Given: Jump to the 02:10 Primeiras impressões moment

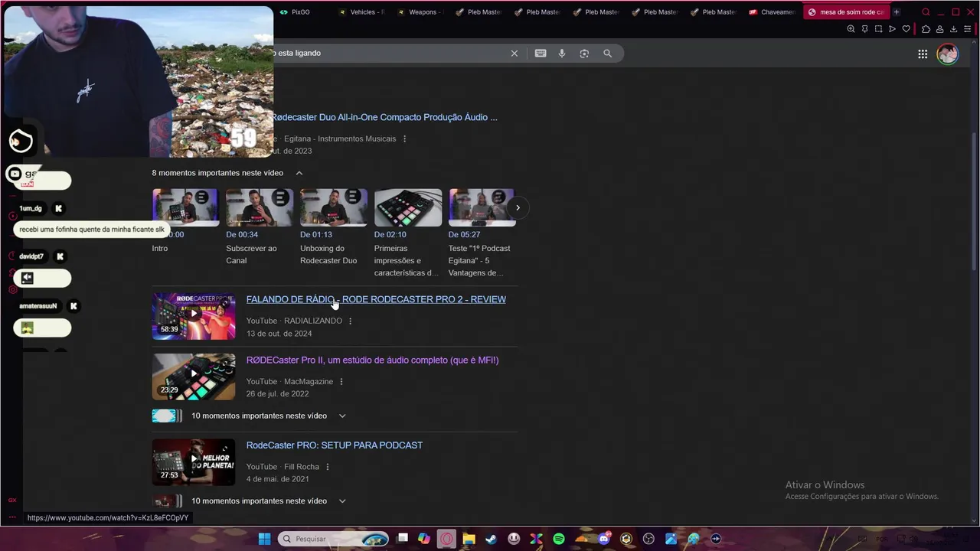Looking at the screenshot, I should click(407, 233).
